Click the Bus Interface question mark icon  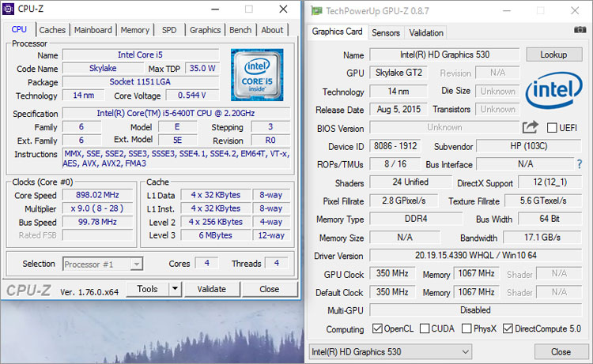[x=580, y=164]
